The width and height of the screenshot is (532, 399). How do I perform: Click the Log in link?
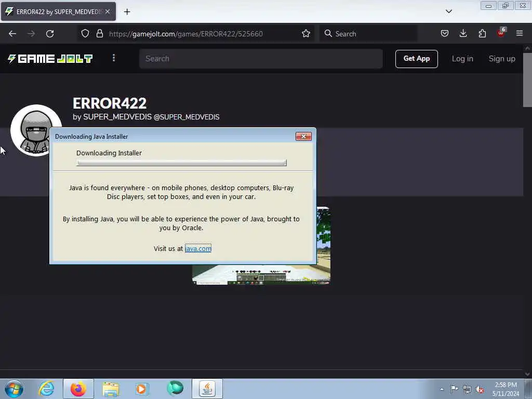pyautogui.click(x=462, y=59)
